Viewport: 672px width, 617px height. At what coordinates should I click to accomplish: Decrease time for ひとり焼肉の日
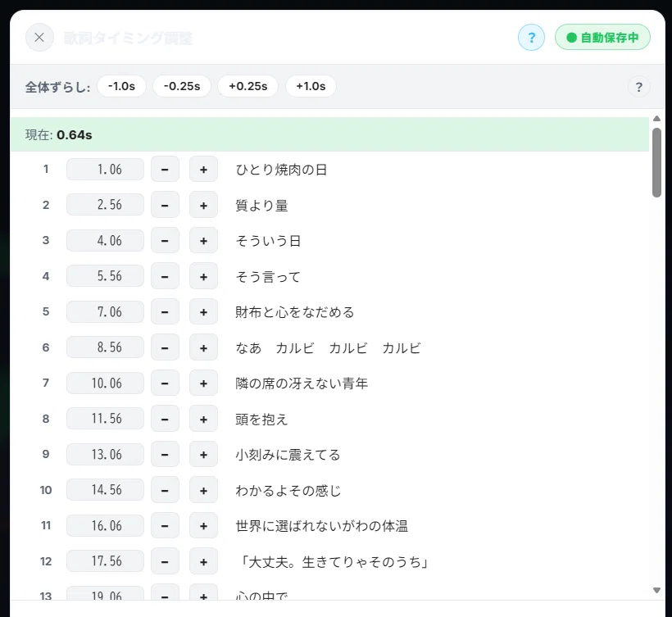click(165, 170)
